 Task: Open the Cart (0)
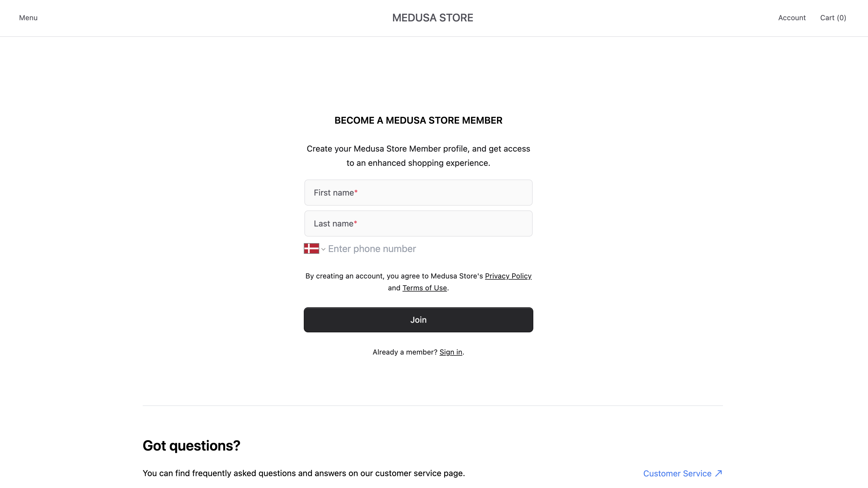click(833, 18)
